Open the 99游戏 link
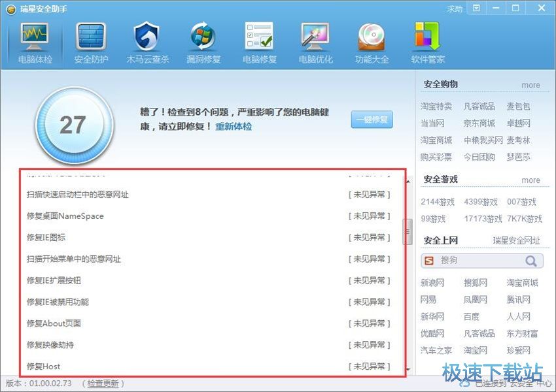The height and width of the screenshot is (392, 556). 433,219
